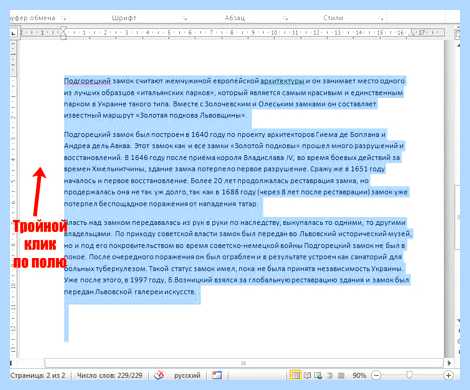Click the horizontal scrollbar thumb
Viewport: 470px width, 390px height.
(244, 363)
